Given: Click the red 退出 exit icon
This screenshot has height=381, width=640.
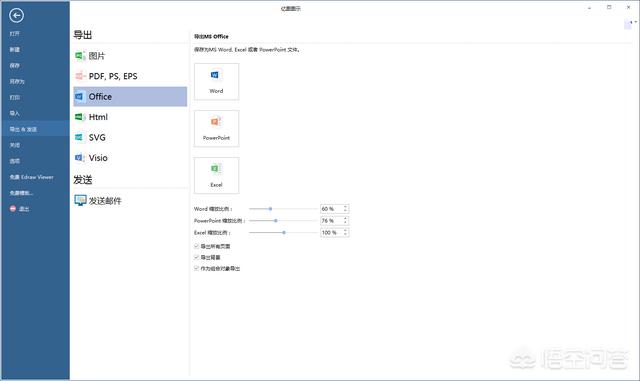Looking at the screenshot, I should 13,209.
